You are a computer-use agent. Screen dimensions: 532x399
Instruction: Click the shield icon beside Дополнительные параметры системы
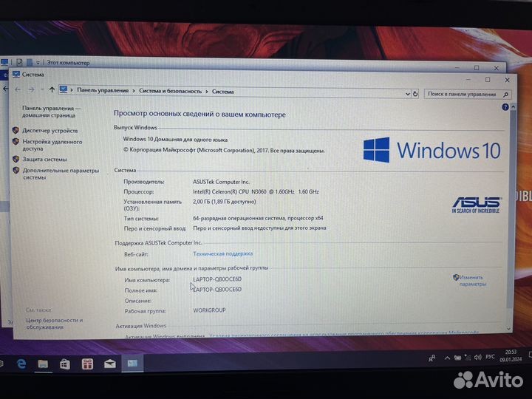pos(16,170)
